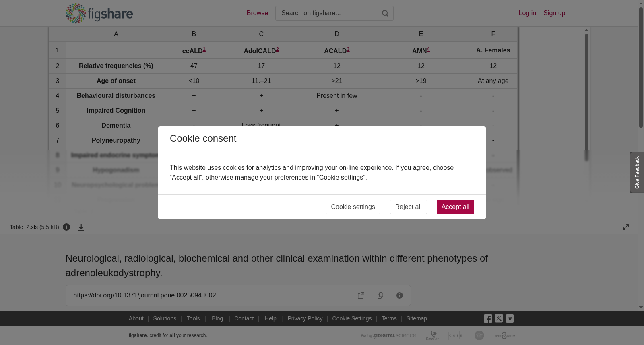
Task: Click the DataCite logo
Action: coord(433,335)
